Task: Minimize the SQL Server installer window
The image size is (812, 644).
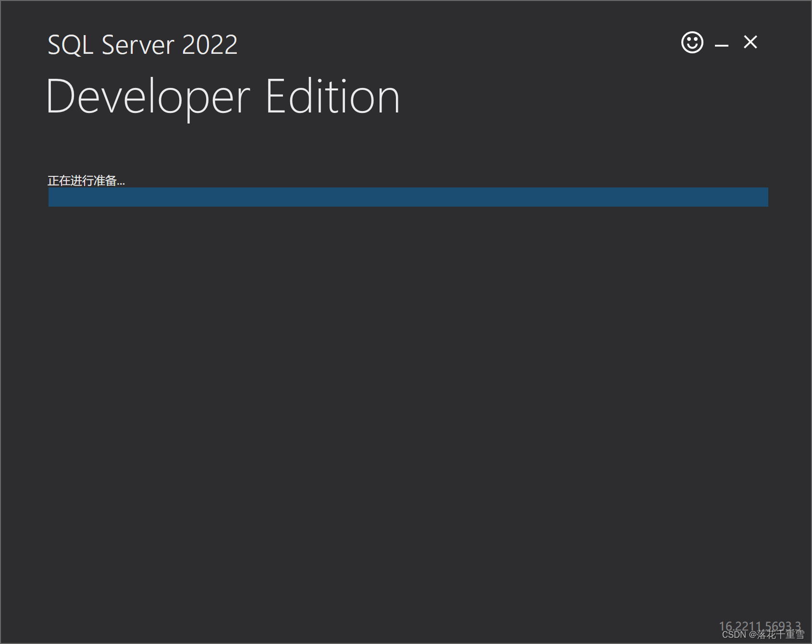Action: pyautogui.click(x=722, y=45)
